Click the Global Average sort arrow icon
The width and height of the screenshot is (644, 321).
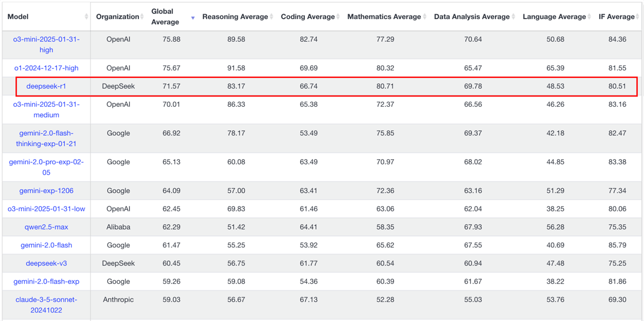[192, 18]
